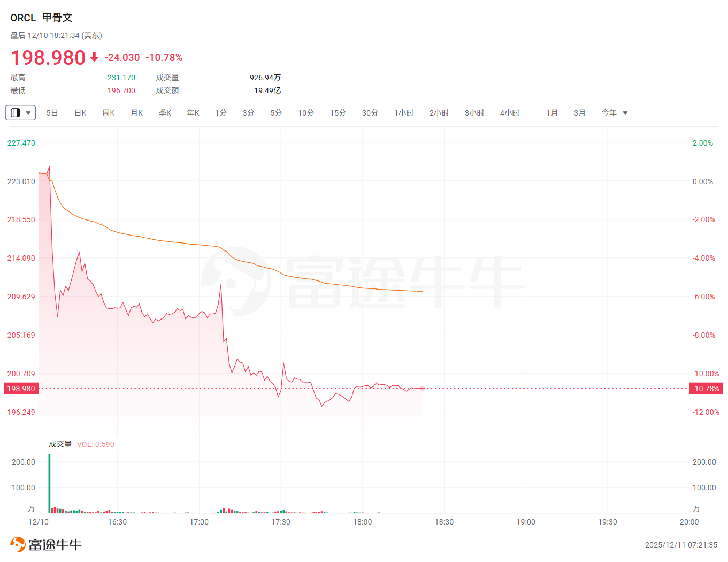Click the latest price dot on chart
Image resolution: width=728 pixels, height=562 pixels.
click(422, 388)
